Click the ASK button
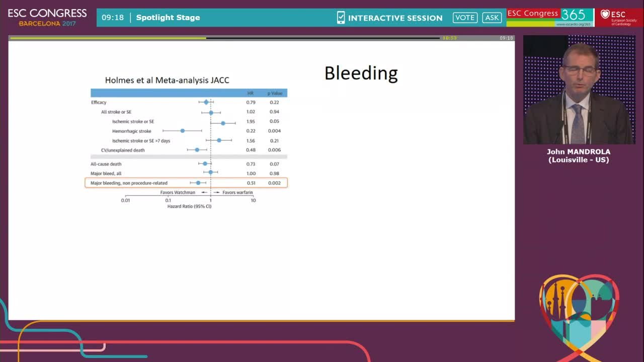The width and height of the screenshot is (644, 362). [x=492, y=18]
